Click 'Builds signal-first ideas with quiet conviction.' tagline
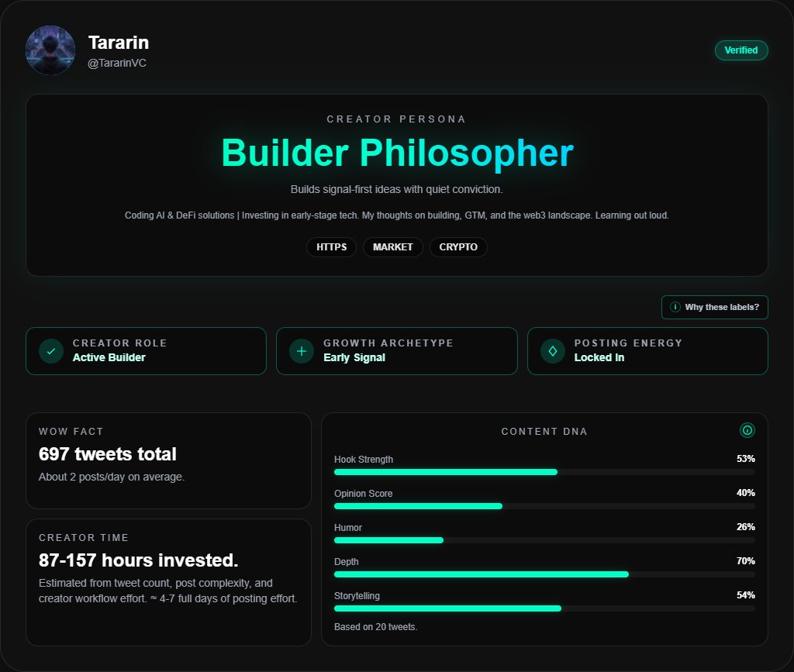Viewport: 794px width, 672px height. tap(396, 189)
